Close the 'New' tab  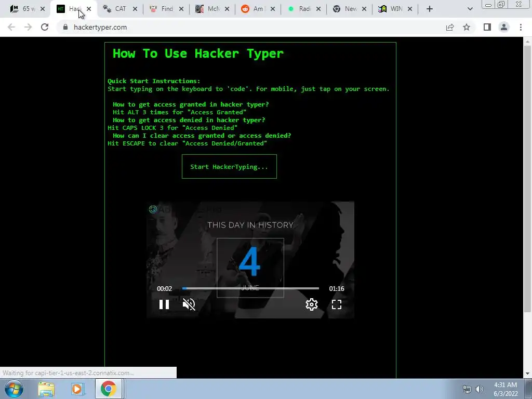364,9
